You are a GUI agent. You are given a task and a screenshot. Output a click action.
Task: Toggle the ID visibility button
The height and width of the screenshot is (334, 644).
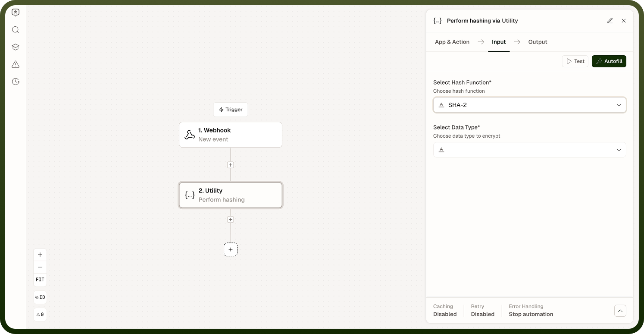pos(40,297)
